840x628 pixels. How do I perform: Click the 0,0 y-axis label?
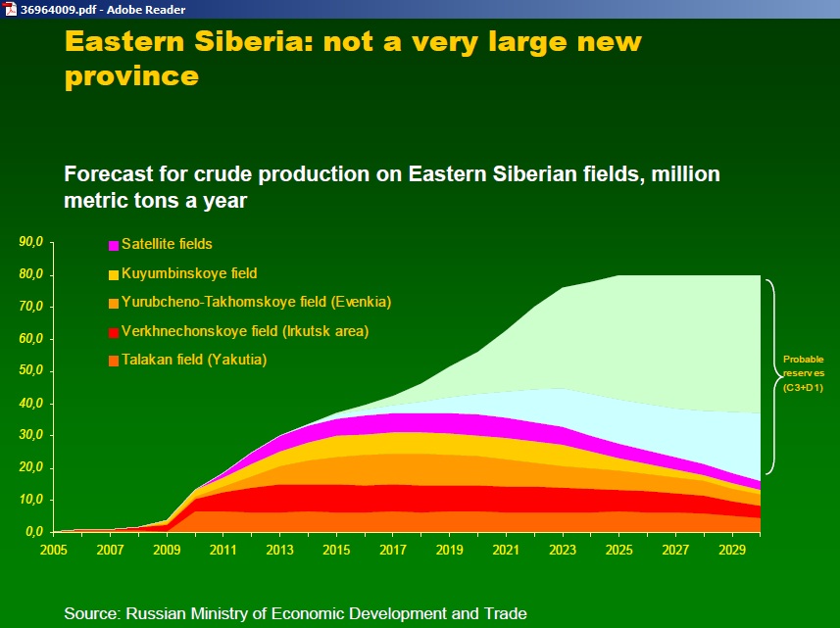[34, 532]
